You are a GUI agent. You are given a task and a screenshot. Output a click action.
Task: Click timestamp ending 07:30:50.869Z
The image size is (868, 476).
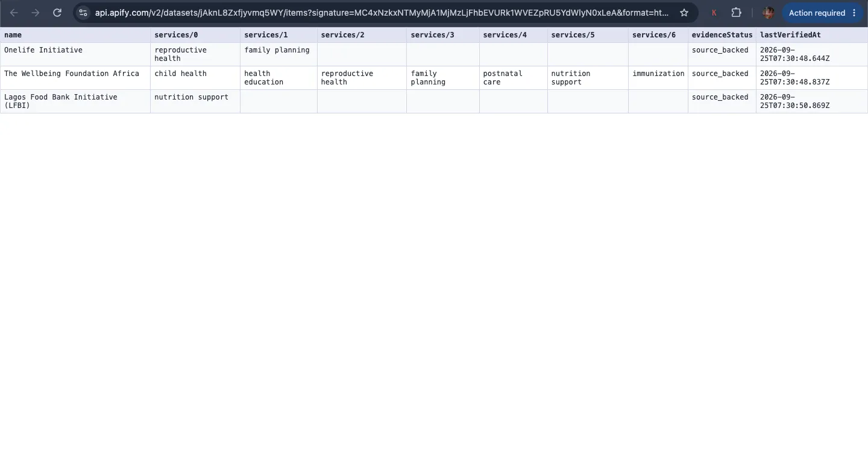click(811, 101)
